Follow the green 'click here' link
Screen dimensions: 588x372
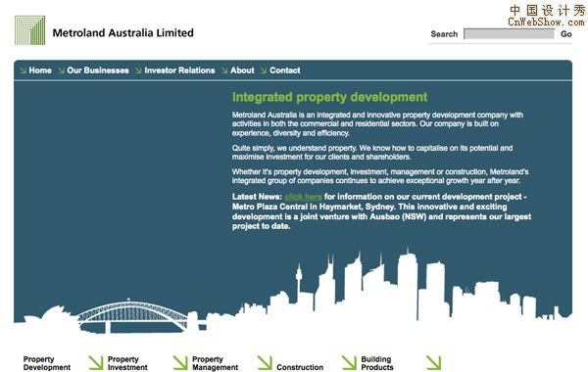tap(303, 197)
